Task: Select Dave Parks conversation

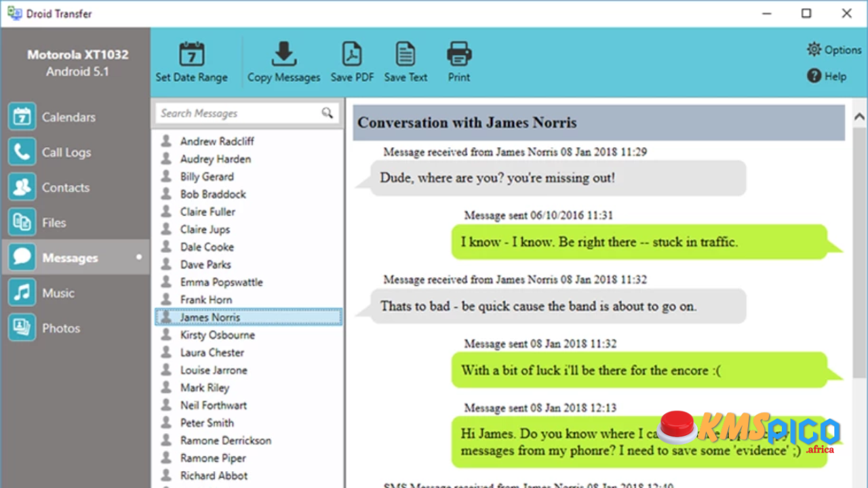Action: pyautogui.click(x=205, y=264)
